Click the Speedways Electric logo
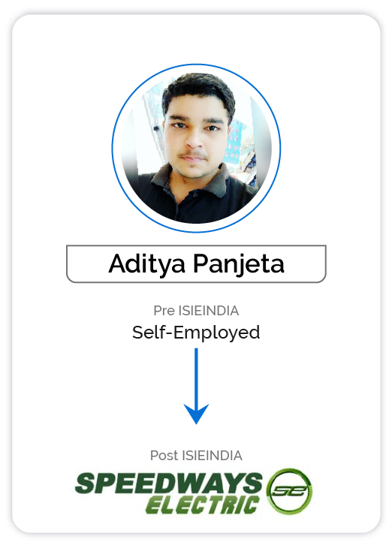Screen dimensions: 392x548 point(194,492)
